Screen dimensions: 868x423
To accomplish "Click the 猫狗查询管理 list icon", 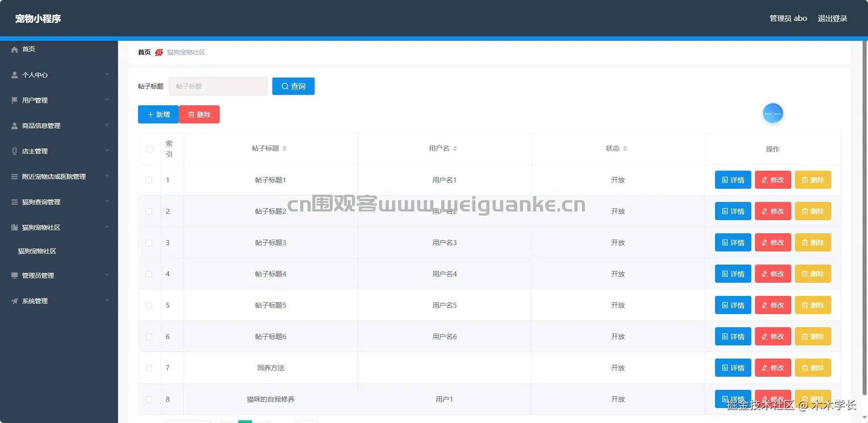I will (15, 202).
